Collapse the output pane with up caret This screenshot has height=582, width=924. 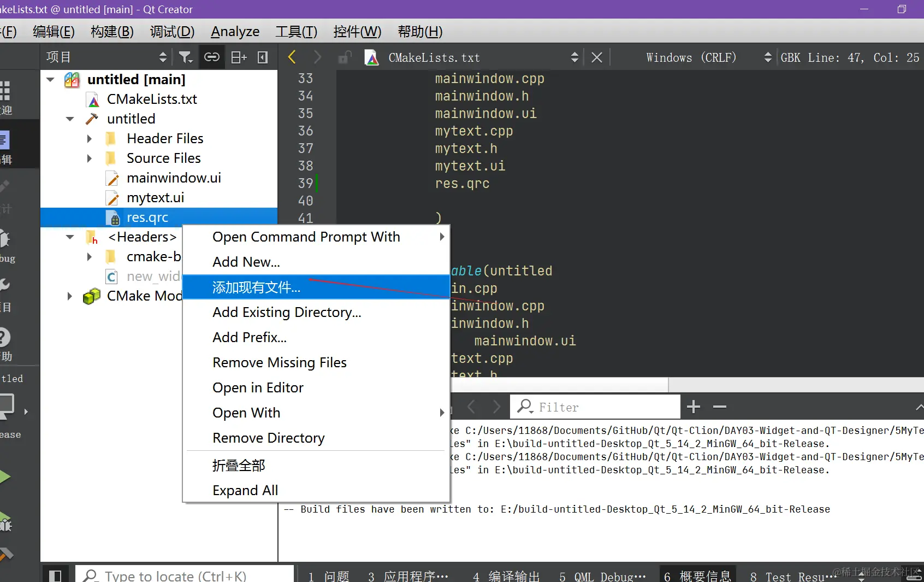[919, 407]
